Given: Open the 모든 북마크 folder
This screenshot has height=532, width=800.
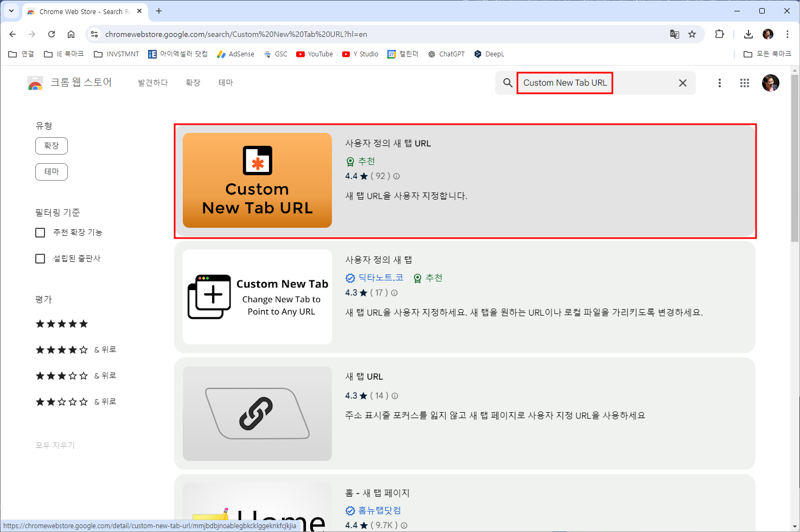Looking at the screenshot, I should pos(767,54).
